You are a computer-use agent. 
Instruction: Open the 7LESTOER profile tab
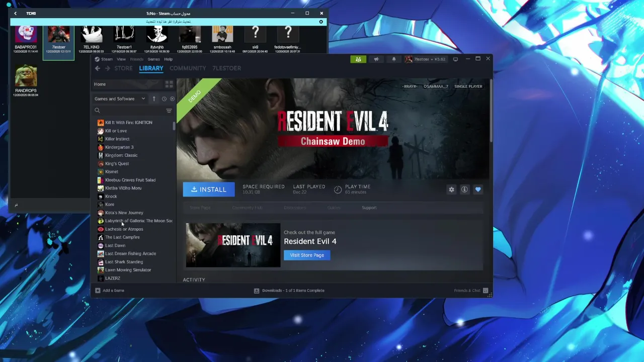(226, 68)
